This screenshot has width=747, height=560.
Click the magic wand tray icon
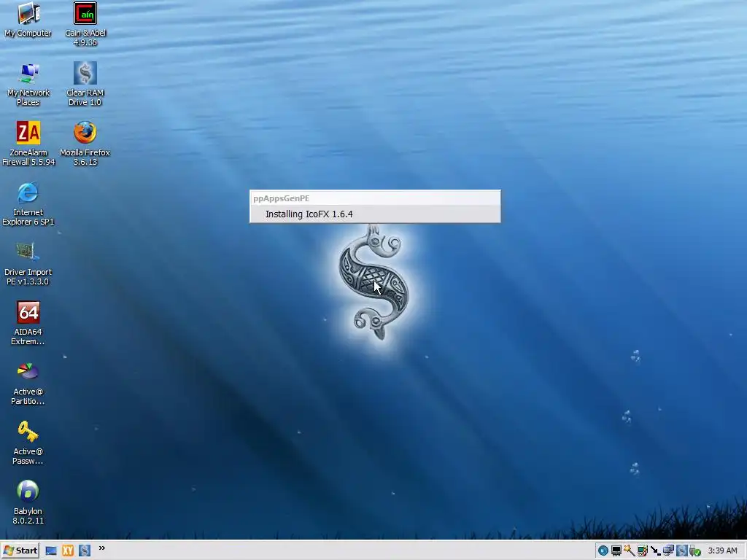pos(629,551)
